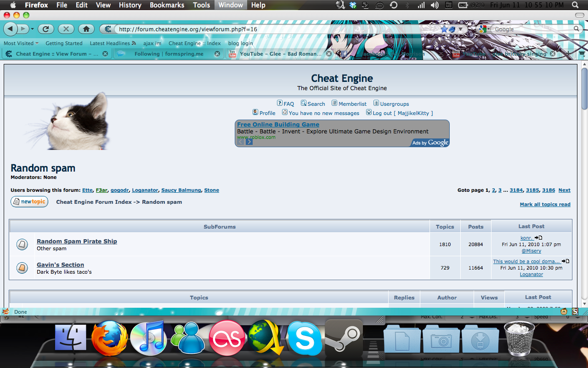Click the URL address bar field
The image size is (588, 368).
(276, 29)
